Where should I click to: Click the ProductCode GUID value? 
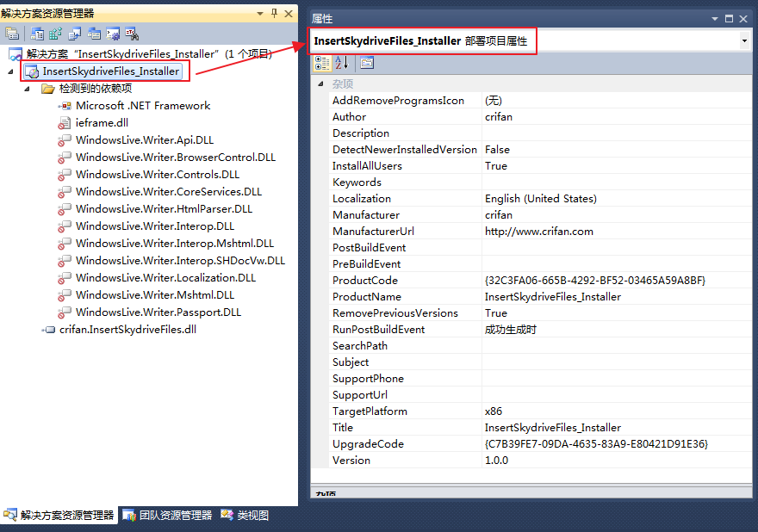[x=594, y=281]
